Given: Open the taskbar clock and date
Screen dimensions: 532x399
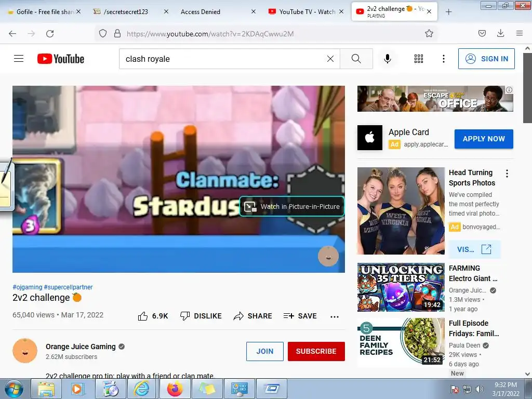Looking at the screenshot, I should [506, 389].
